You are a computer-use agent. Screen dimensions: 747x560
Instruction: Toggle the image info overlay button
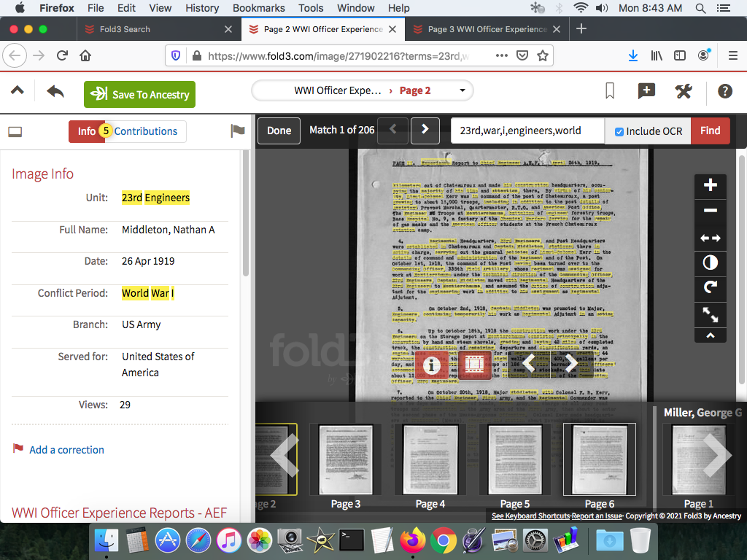click(x=432, y=363)
